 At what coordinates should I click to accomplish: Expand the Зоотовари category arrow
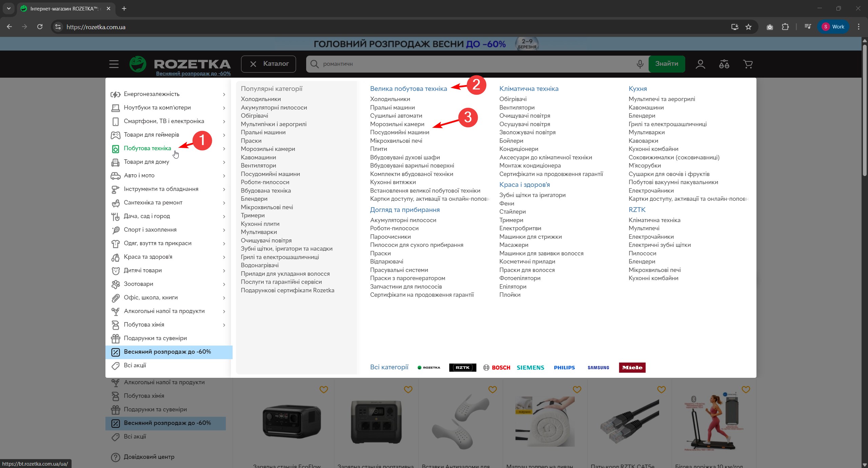pyautogui.click(x=224, y=284)
